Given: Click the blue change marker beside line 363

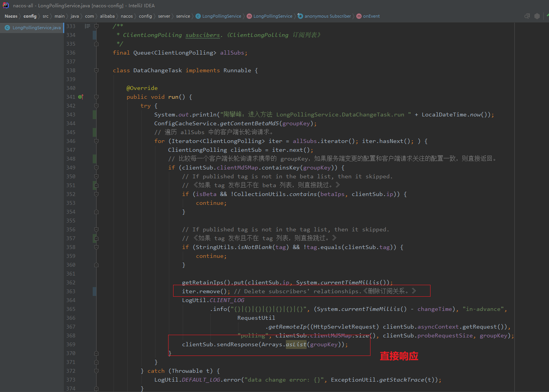Looking at the screenshot, I should tap(94, 291).
